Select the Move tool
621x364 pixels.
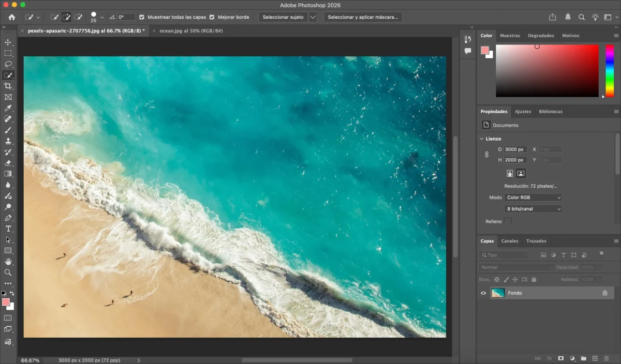pyautogui.click(x=8, y=42)
